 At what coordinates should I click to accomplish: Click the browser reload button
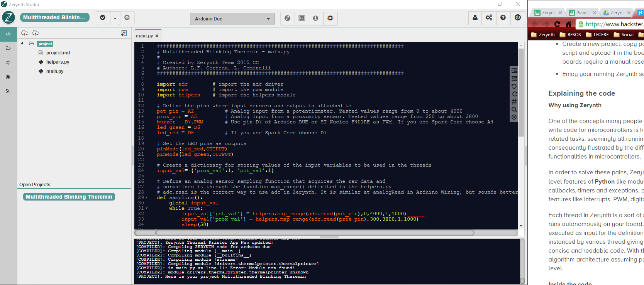(x=557, y=24)
